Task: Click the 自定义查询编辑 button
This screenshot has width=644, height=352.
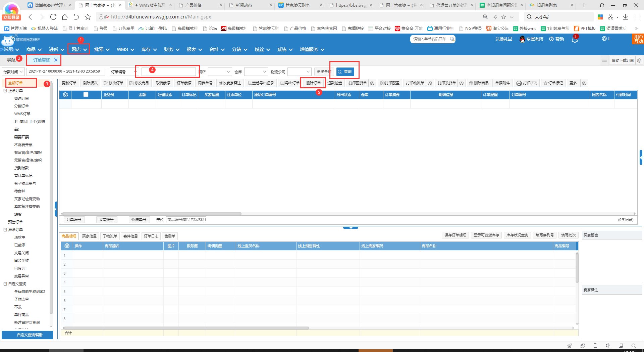Action: (x=27, y=335)
